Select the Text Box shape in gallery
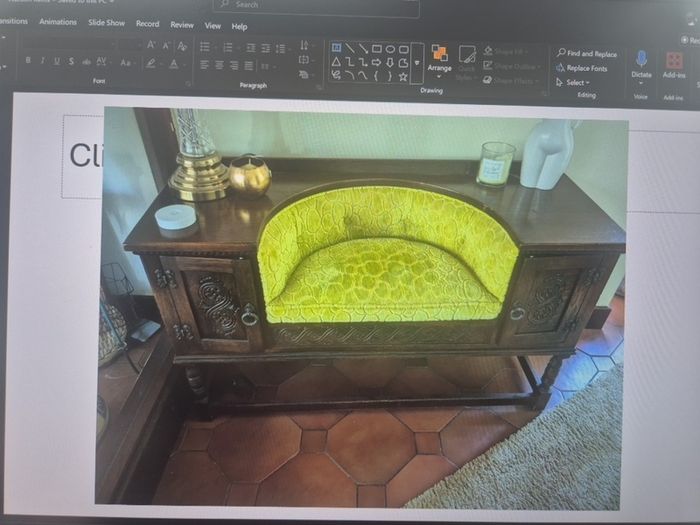700x525 pixels. pos(337,48)
